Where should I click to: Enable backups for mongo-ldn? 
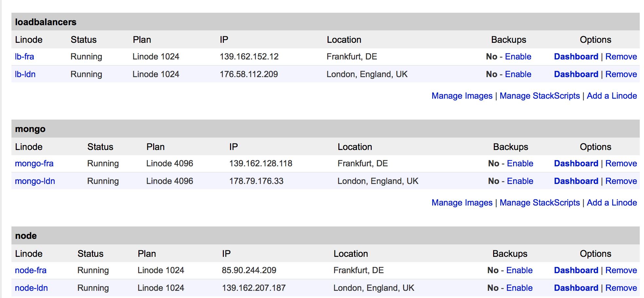(520, 181)
